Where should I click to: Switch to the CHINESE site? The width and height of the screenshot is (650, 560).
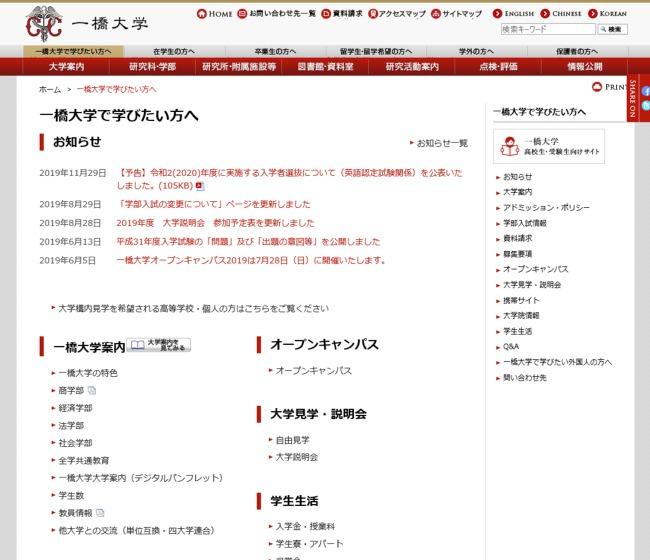(x=561, y=14)
